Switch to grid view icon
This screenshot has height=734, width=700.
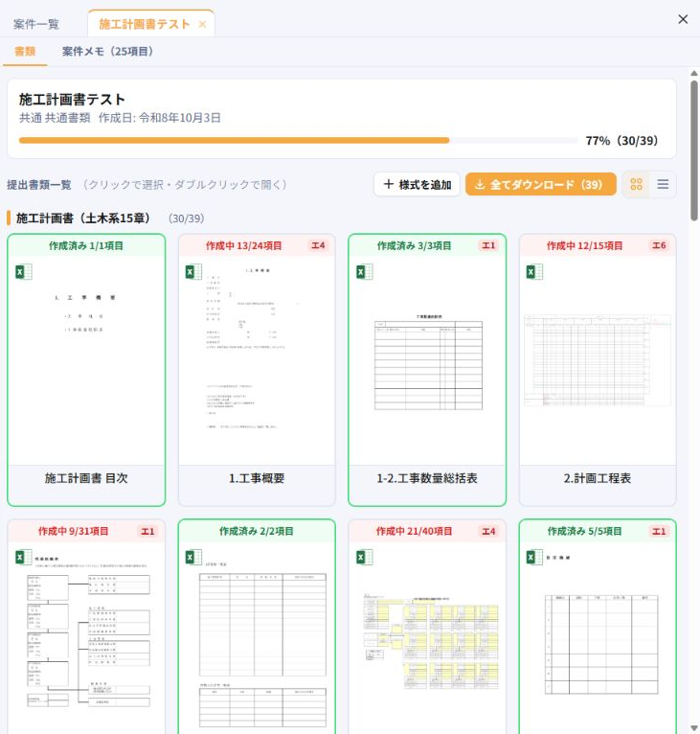click(x=636, y=184)
